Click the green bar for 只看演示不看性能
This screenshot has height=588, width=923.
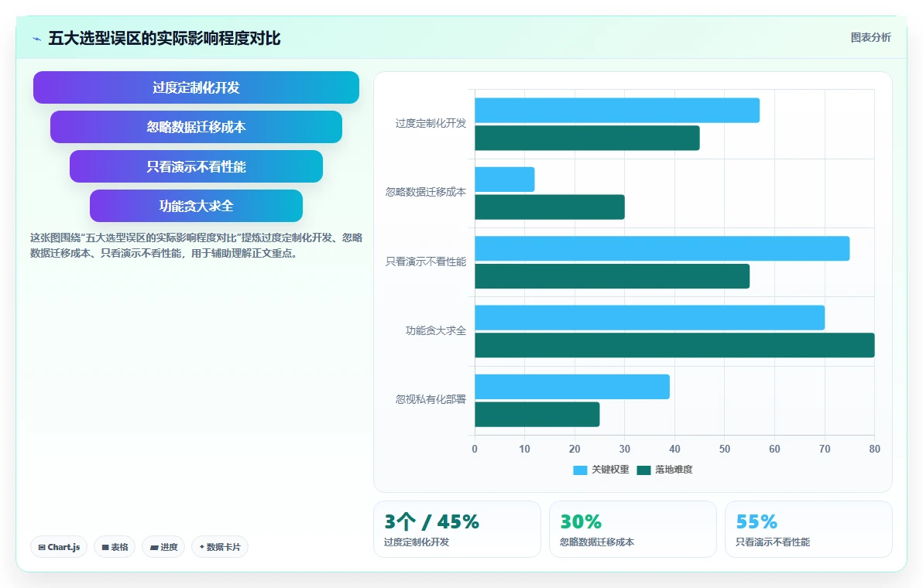tap(612, 276)
